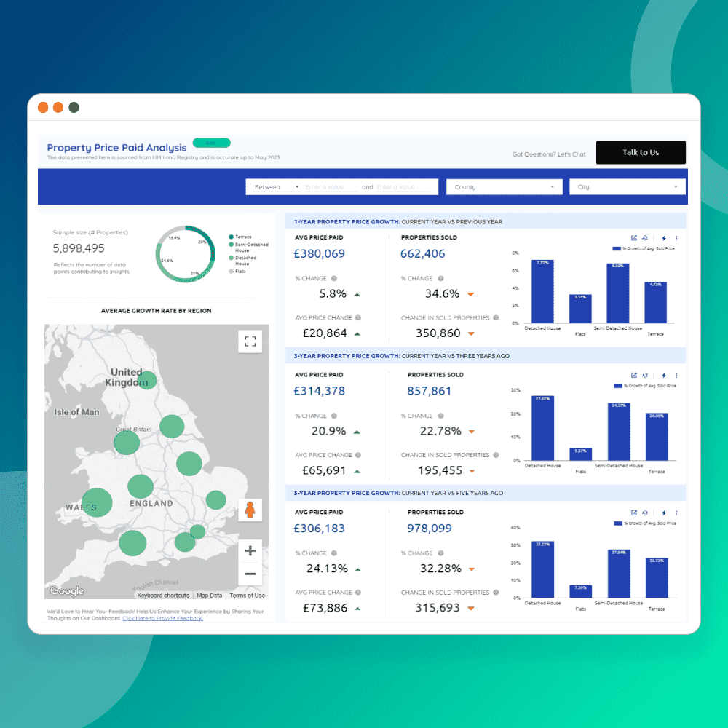Click legend '% Growth of Avg. Sold Price' in 1-year chart

click(x=644, y=248)
